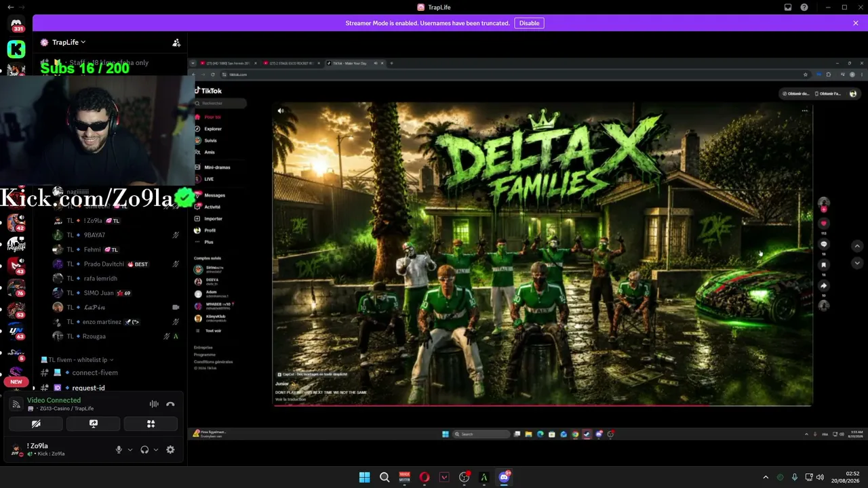Open the UN server icon with badge 63
This screenshot has height=488, width=868.
[16, 331]
